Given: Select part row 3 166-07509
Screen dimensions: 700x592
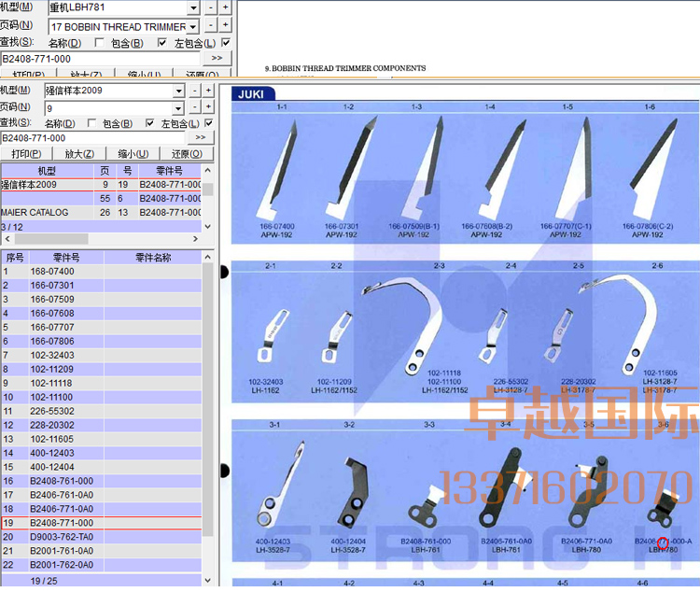Looking at the screenshot, I should point(102,300).
